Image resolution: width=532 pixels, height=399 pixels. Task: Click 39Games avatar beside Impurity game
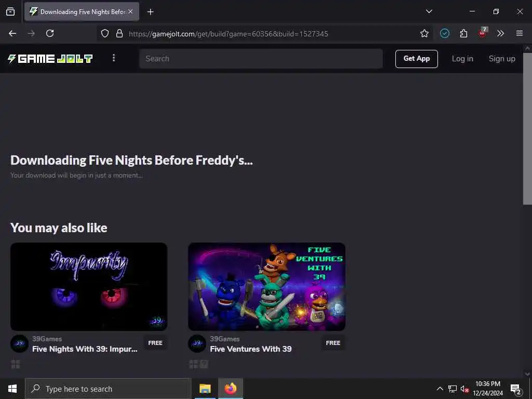[19, 343]
